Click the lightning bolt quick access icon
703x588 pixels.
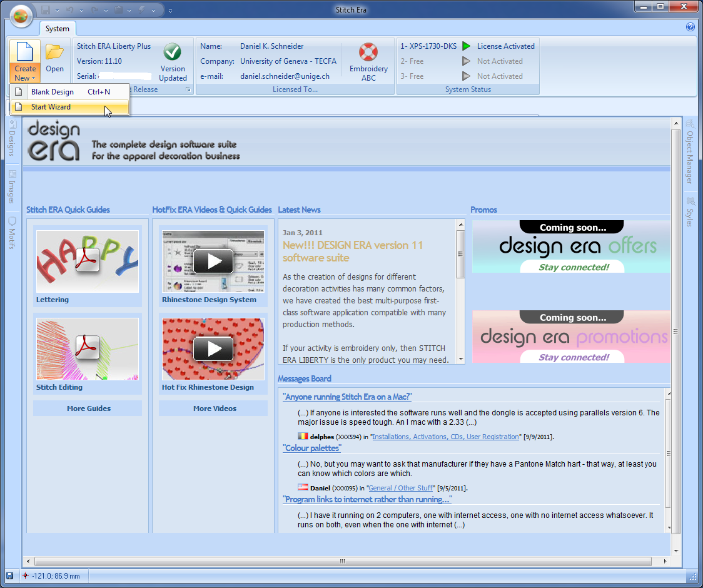(142, 9)
